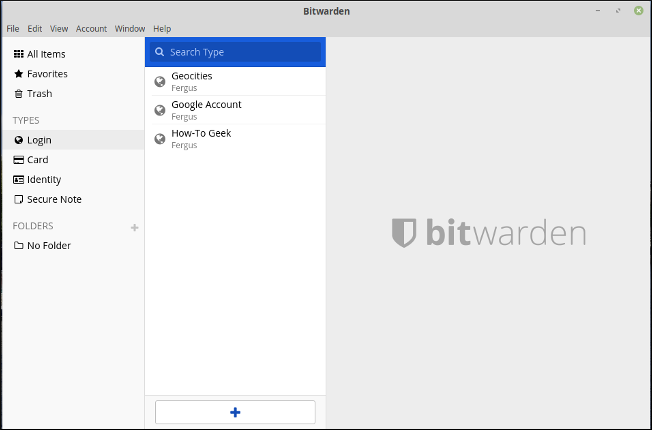This screenshot has width=652, height=430.
Task: Click Fergus username under How-To Geek
Action: (184, 145)
